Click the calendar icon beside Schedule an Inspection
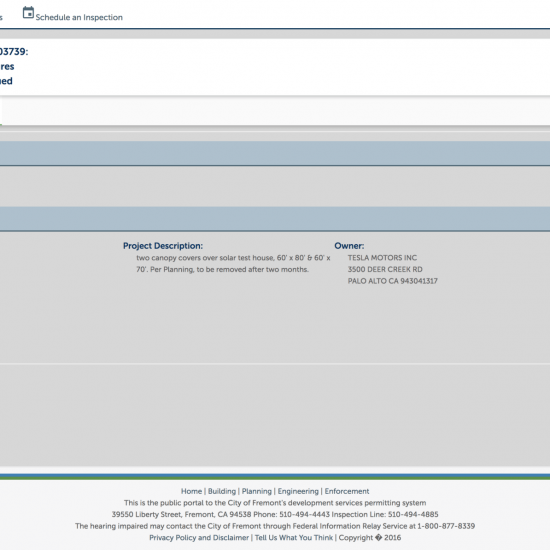This screenshot has height=550, width=550. point(28,13)
